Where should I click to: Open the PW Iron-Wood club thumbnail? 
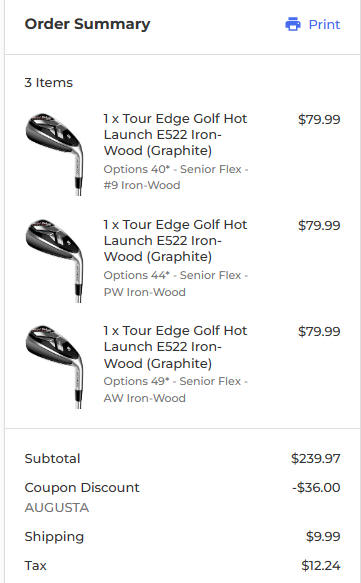(x=54, y=260)
